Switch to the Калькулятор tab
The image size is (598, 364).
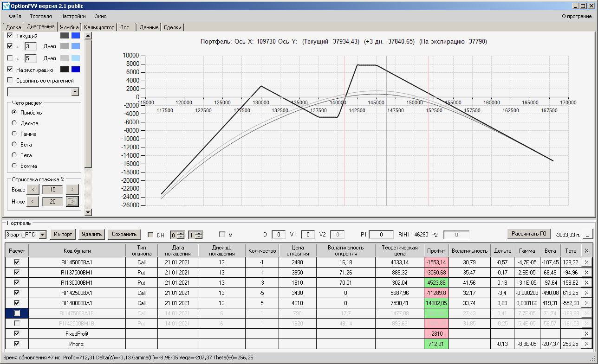tap(99, 27)
